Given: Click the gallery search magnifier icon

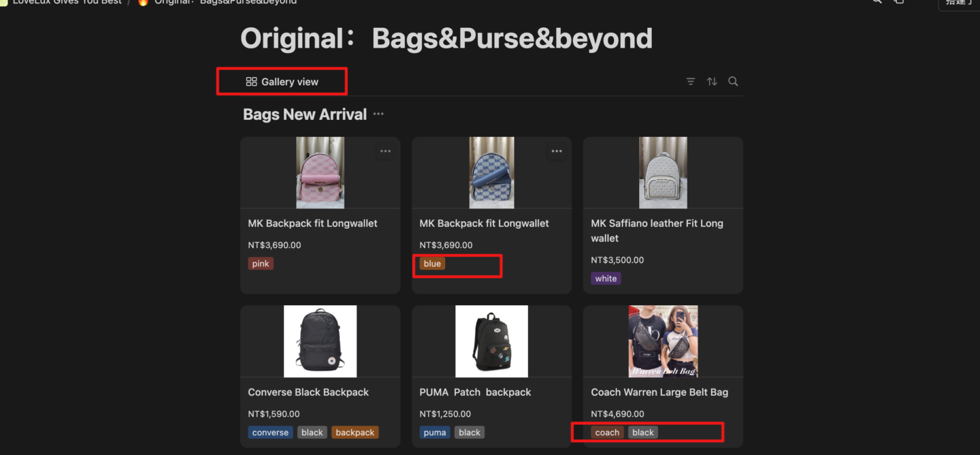Looking at the screenshot, I should 733,82.
